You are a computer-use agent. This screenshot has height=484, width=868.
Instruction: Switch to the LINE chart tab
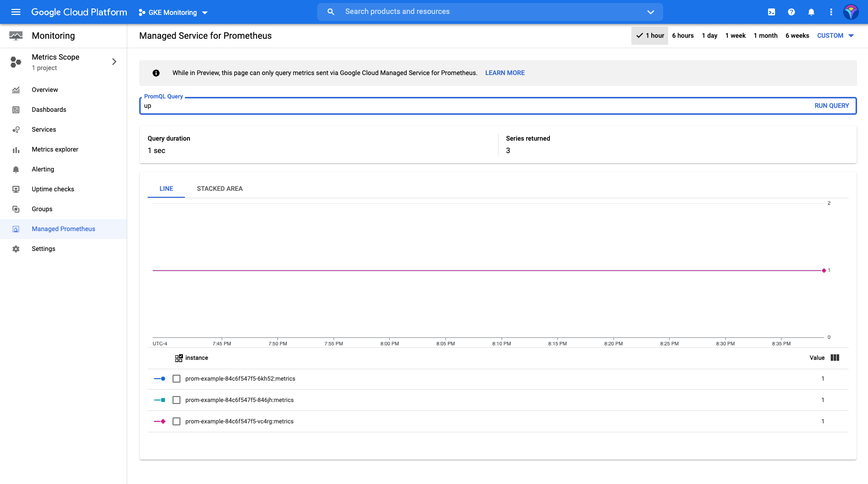(x=166, y=189)
